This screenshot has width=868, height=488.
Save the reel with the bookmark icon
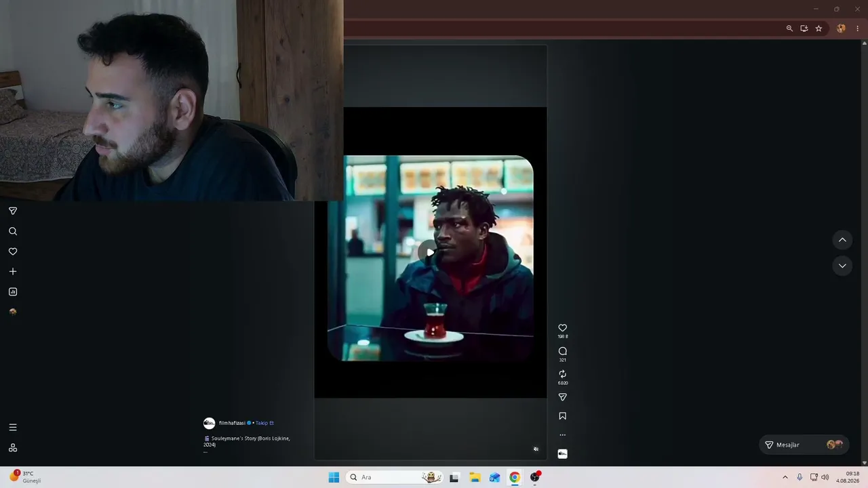tap(562, 416)
